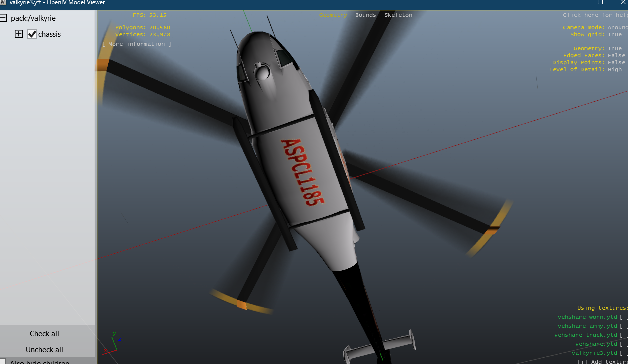Maximize the Model Viewer window
The width and height of the screenshot is (628, 364).
tap(600, 3)
